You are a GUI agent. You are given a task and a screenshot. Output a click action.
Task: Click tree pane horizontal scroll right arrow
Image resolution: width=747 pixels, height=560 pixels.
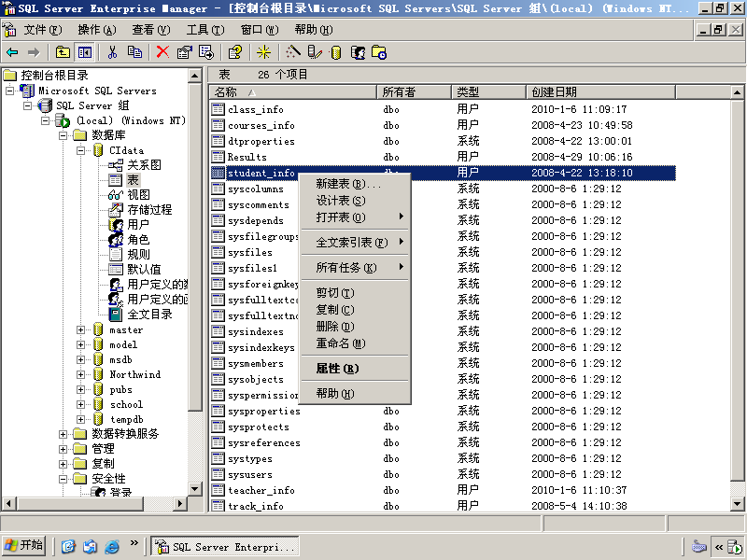coord(179,503)
